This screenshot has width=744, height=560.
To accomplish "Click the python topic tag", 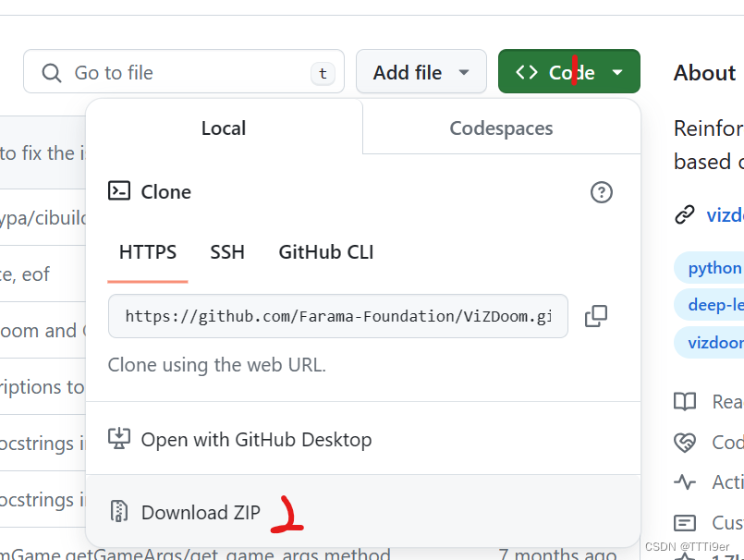I will click(710, 268).
